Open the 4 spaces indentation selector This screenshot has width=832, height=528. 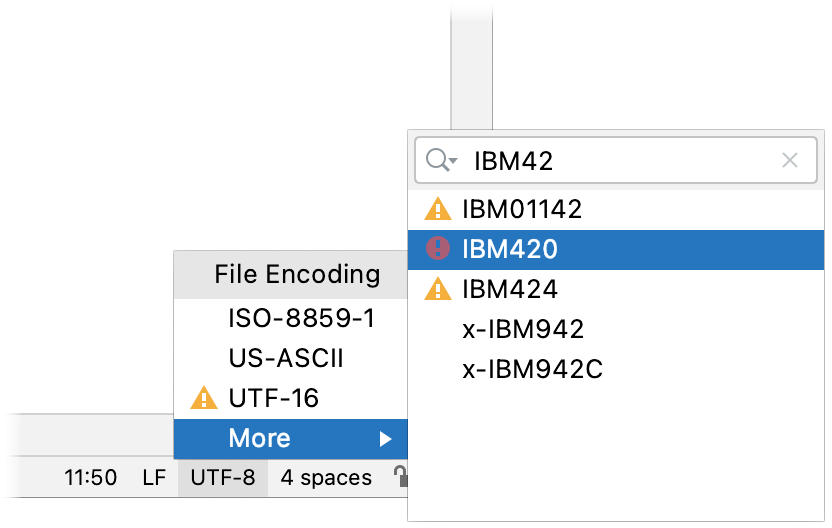click(326, 477)
